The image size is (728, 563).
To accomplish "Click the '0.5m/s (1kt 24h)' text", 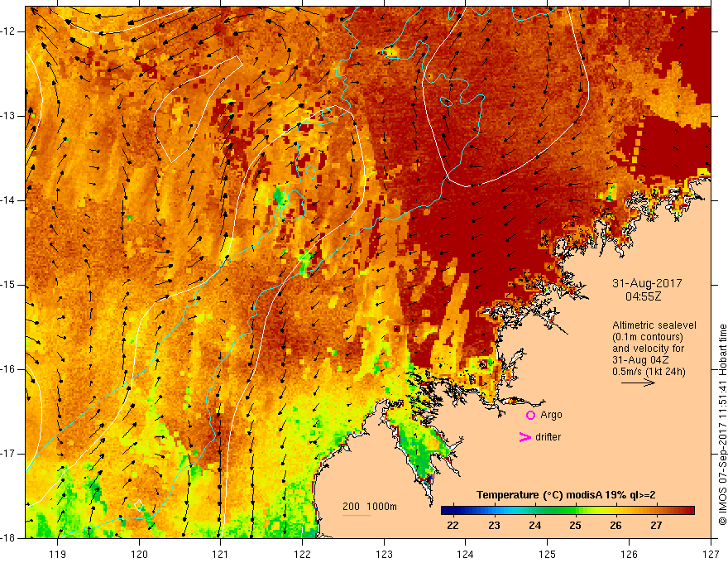I will tap(648, 372).
